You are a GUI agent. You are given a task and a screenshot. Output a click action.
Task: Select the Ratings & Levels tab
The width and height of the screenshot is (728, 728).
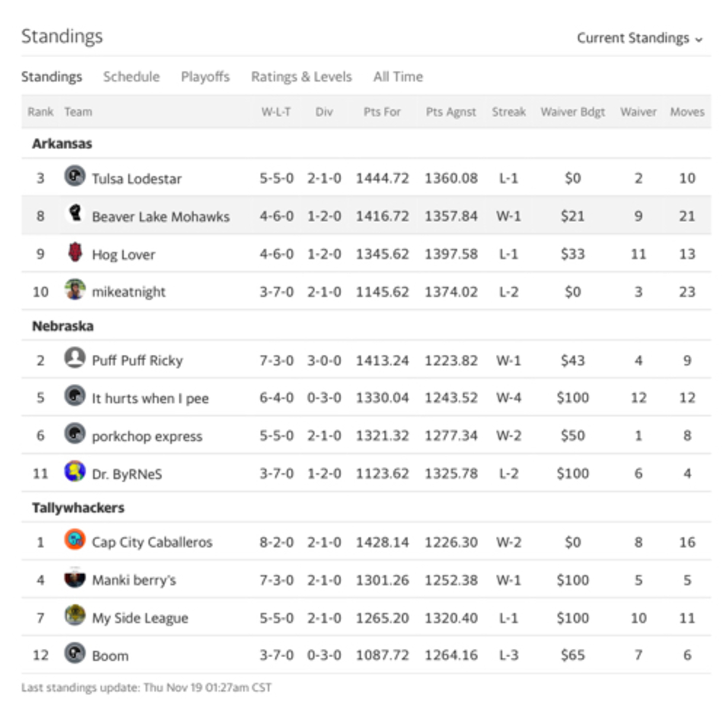coord(301,77)
